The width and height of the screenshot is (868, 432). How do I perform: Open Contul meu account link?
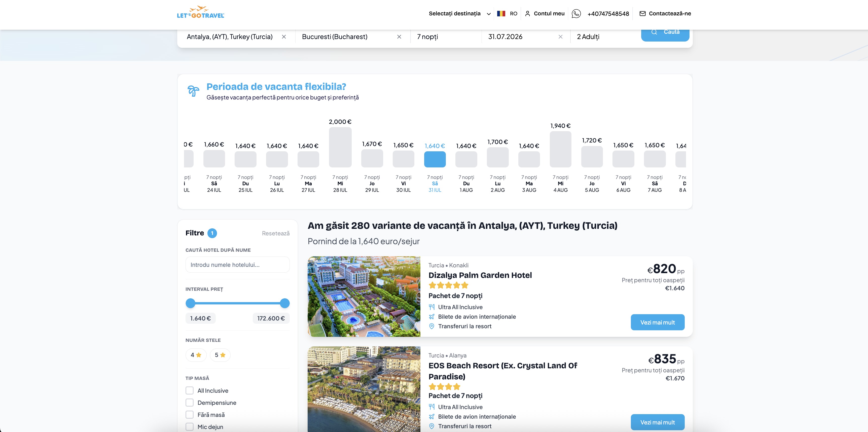click(x=545, y=14)
